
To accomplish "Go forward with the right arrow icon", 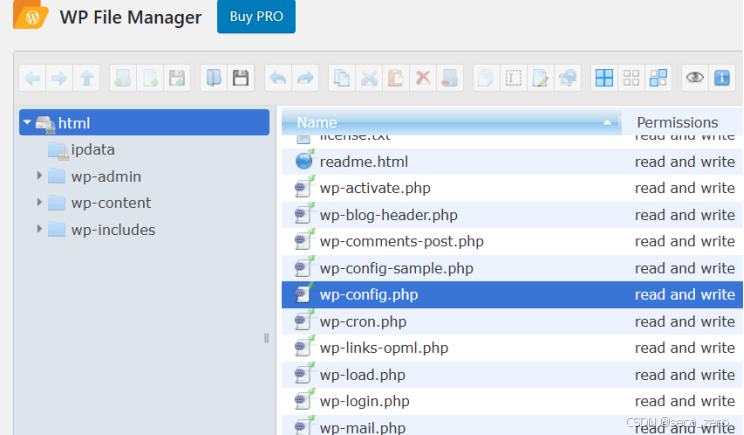I will tap(59, 78).
